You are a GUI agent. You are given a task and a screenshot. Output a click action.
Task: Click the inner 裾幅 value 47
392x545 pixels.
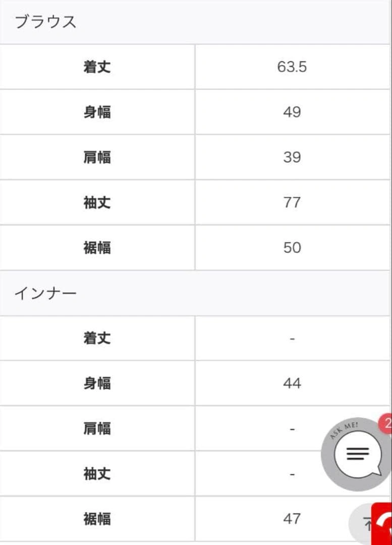click(x=292, y=519)
